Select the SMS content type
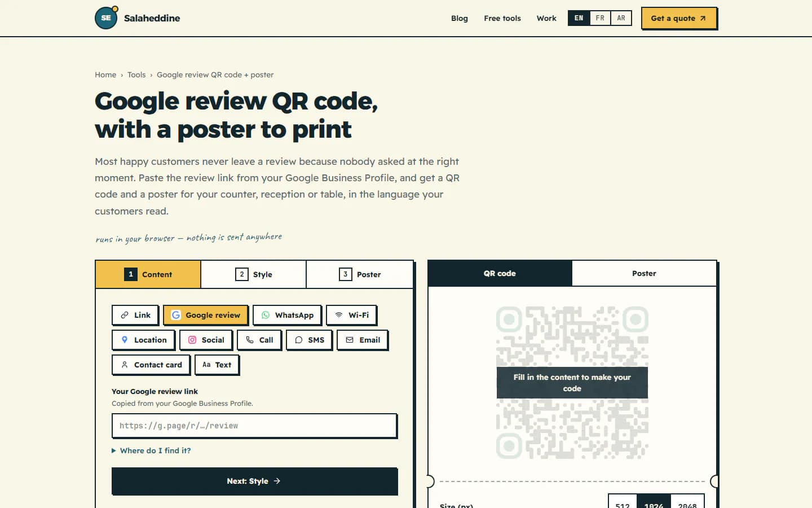This screenshot has width=812, height=508. pyautogui.click(x=309, y=340)
